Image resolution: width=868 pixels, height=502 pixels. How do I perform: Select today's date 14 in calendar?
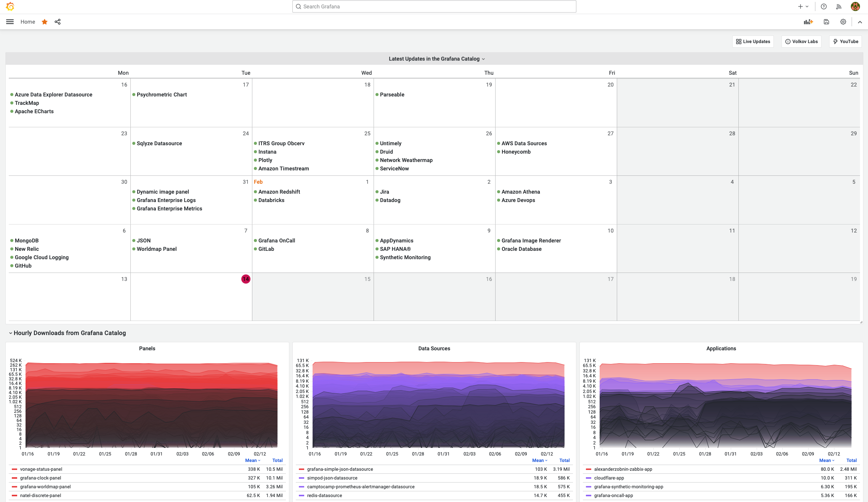(246, 279)
